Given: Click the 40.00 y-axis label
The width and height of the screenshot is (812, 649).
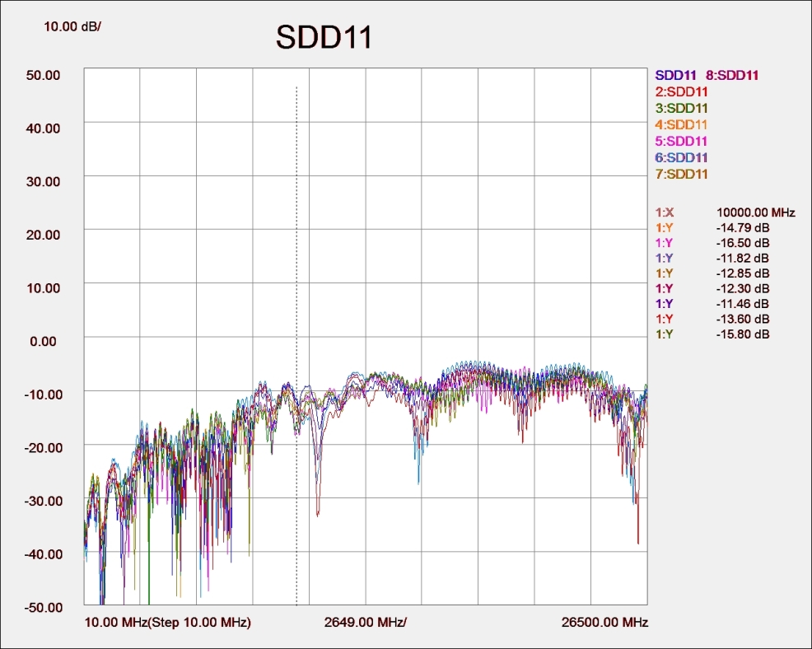Looking at the screenshot, I should click(x=43, y=128).
